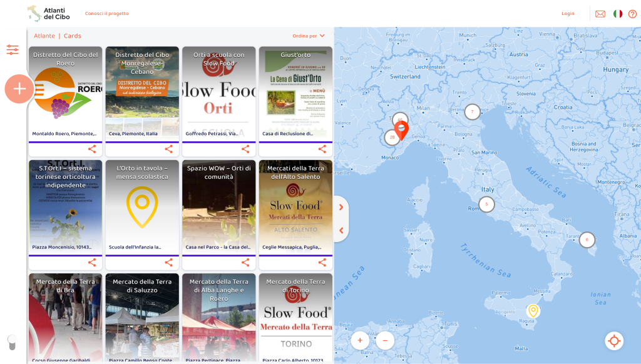
Task: Share the Distretto del Cibo Monregalese-Cebano card
Action: 169,149
